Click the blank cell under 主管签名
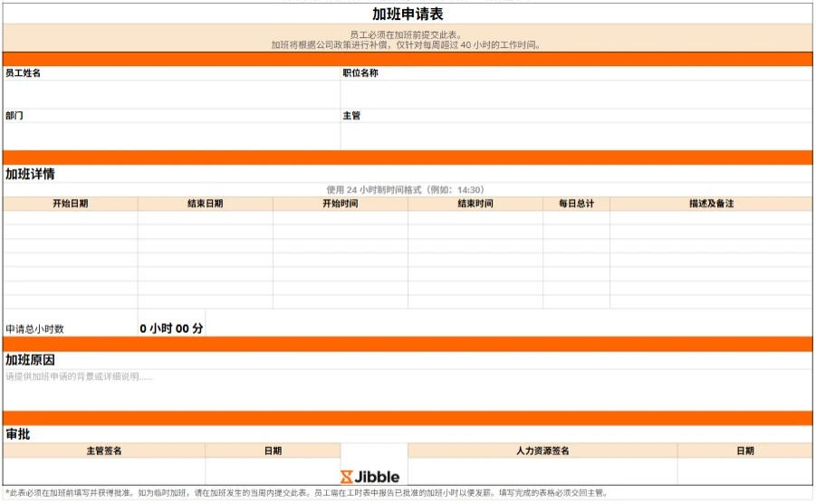 point(104,471)
